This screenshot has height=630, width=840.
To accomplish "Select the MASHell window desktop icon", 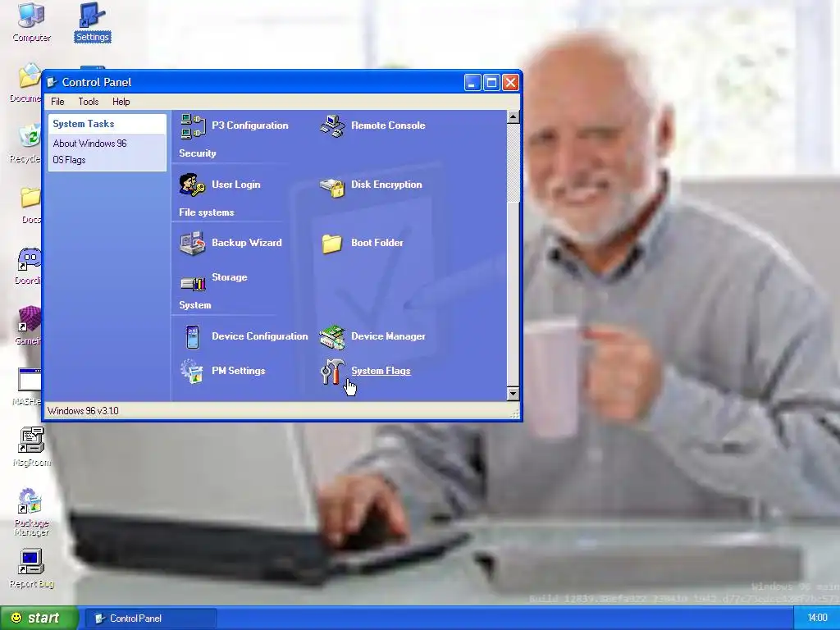I will click(28, 387).
